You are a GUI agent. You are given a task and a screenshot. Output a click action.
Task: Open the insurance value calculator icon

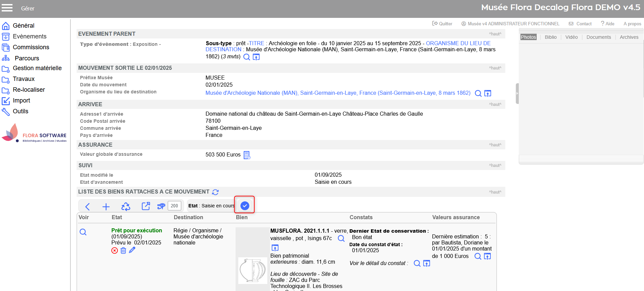(x=247, y=155)
